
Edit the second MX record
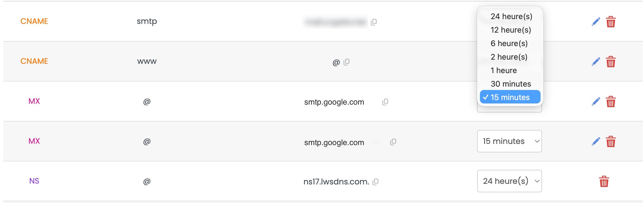click(595, 141)
